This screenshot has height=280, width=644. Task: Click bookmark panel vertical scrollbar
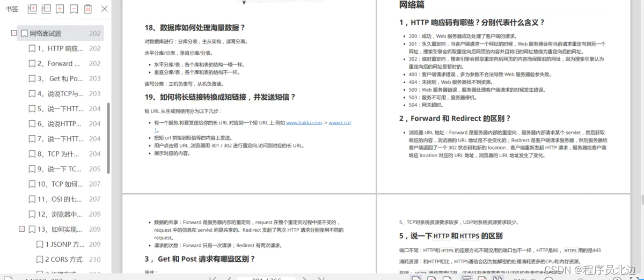(109, 138)
